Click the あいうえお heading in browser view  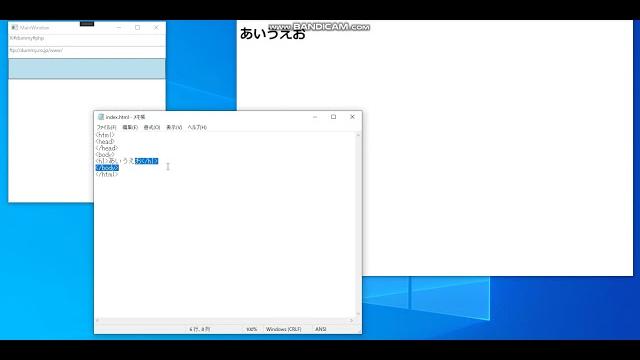[273, 34]
